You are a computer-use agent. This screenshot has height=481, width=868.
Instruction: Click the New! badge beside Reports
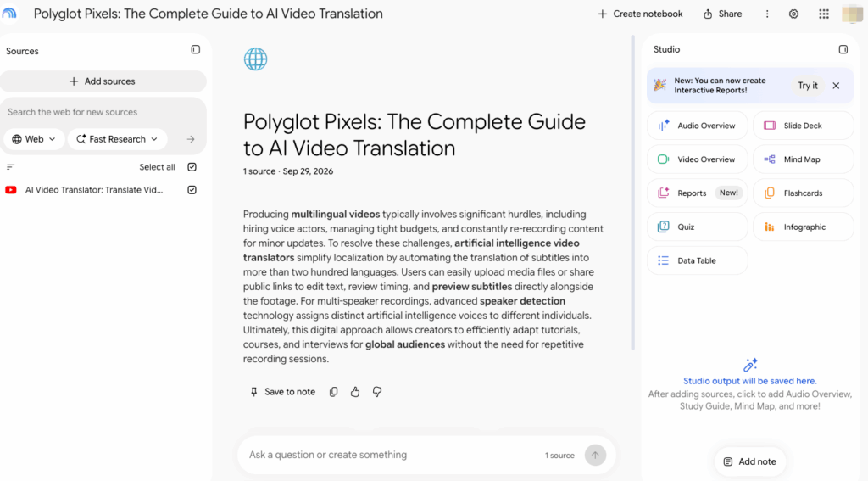coord(728,193)
